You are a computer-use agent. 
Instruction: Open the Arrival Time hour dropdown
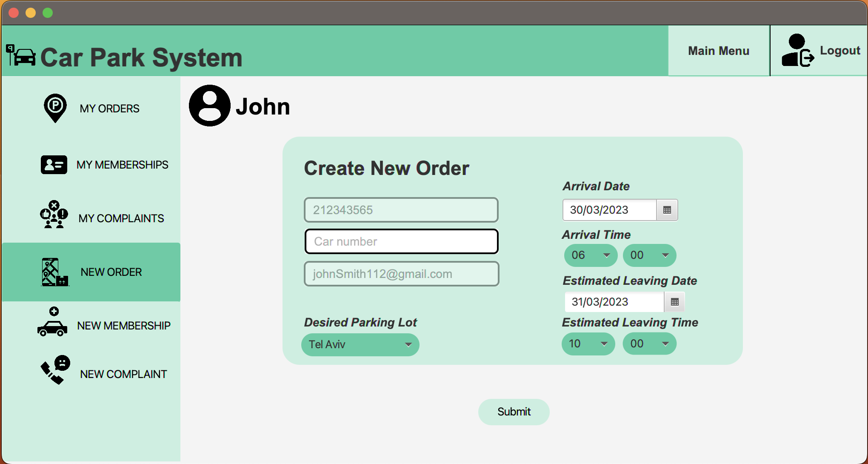pos(590,255)
